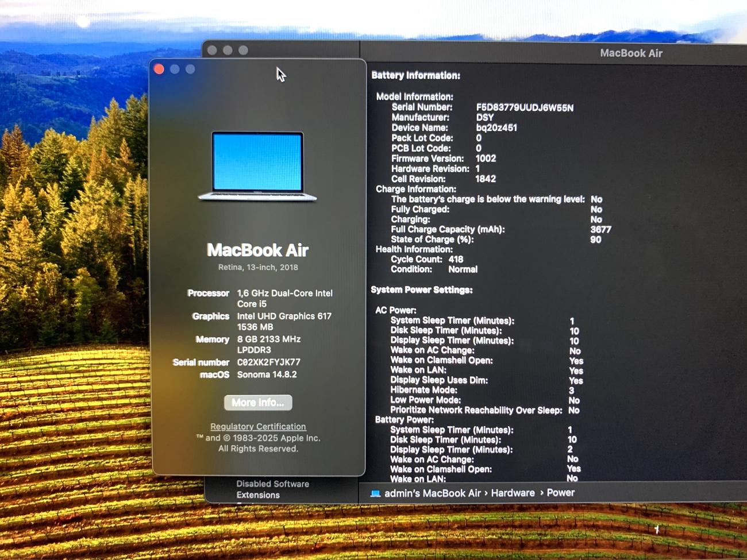Image resolution: width=747 pixels, height=560 pixels.
Task: Close the About This Mac window
Action: [x=159, y=69]
